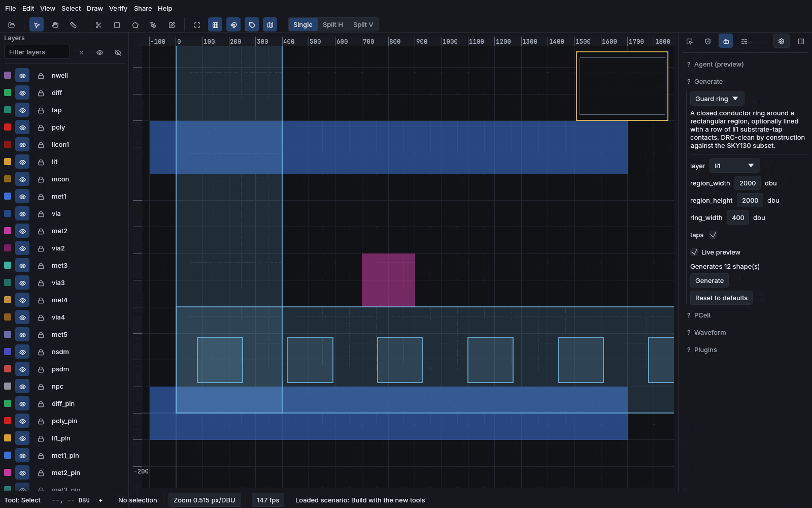Image resolution: width=812 pixels, height=508 pixels.
Task: Toggle visibility of met2 layer
Action: [x=22, y=231]
